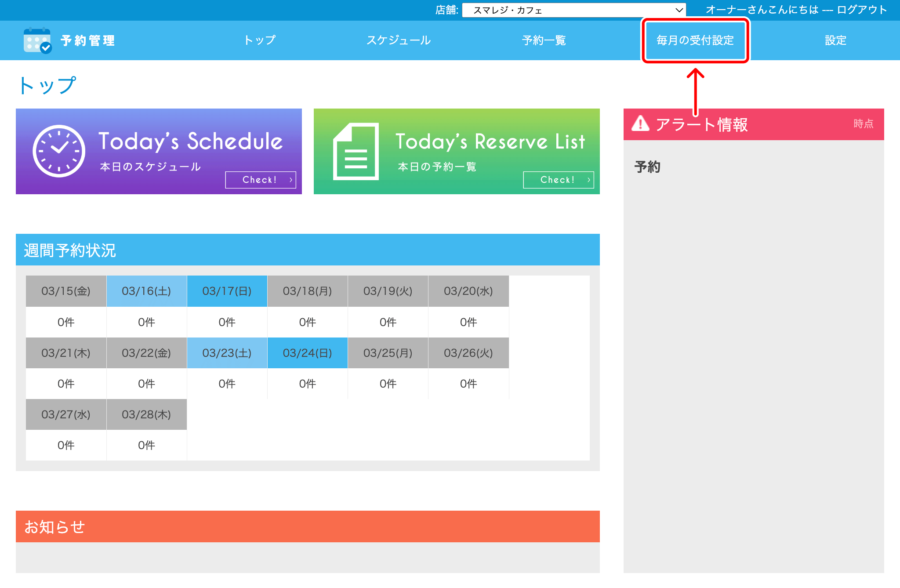The height and width of the screenshot is (588, 900).
Task: Open the 予約一覧 menu item
Action: coord(544,40)
